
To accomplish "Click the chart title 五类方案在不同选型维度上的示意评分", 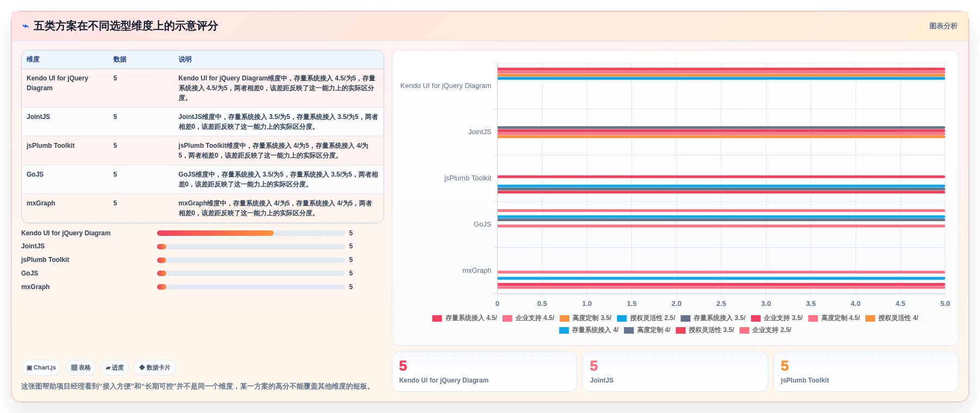I will click(x=126, y=26).
